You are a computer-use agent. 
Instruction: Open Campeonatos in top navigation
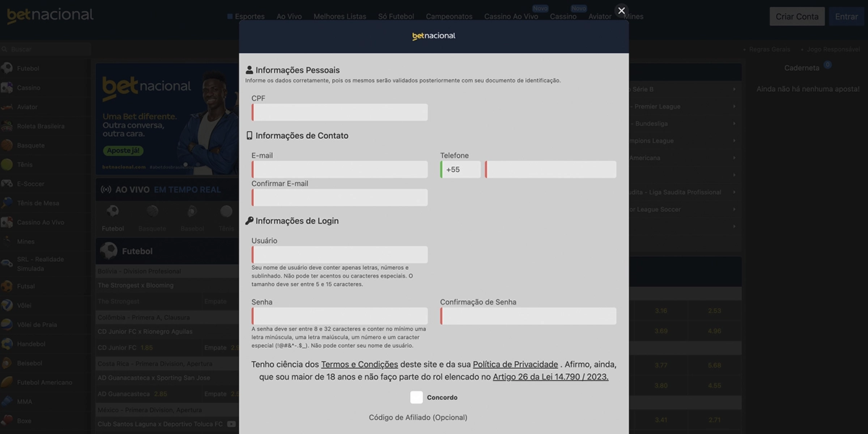click(449, 17)
